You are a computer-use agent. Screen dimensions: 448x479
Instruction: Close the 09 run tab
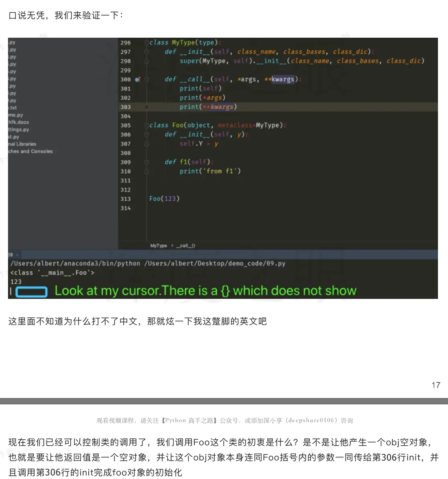(17, 254)
